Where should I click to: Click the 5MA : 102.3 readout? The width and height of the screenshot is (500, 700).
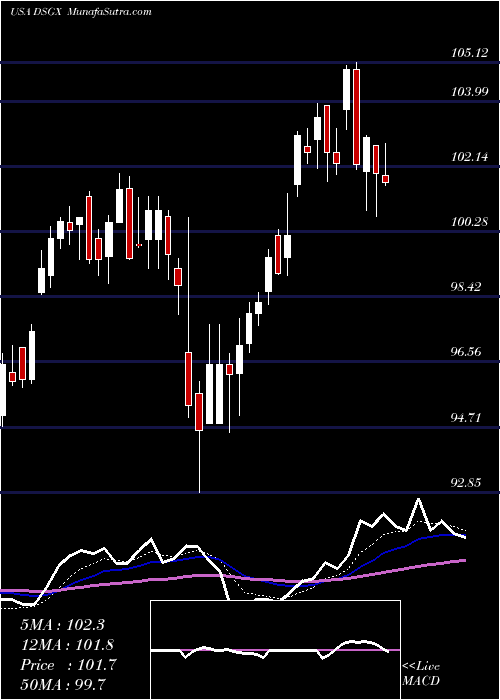coord(62,625)
